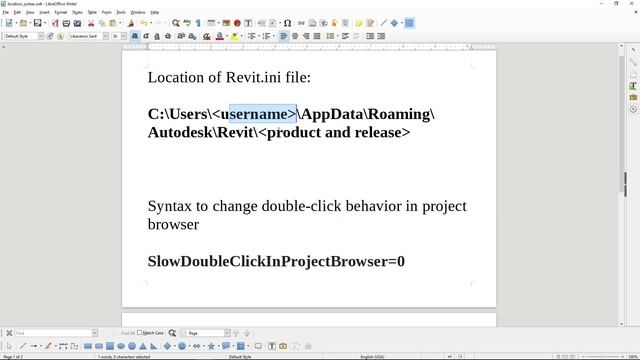The image size is (640, 360).
Task: Enable the Match Case checkbox
Action: coord(140,333)
